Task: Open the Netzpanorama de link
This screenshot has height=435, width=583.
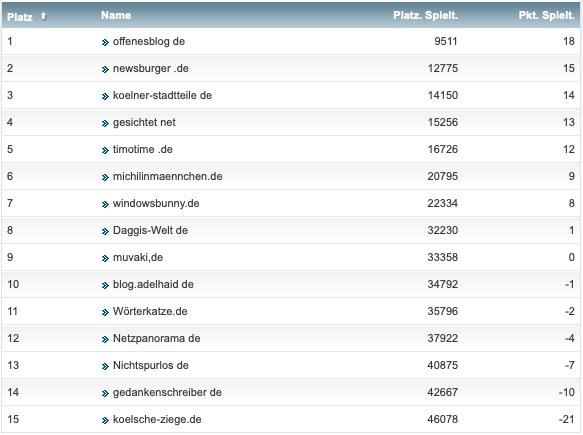Action: click(157, 338)
